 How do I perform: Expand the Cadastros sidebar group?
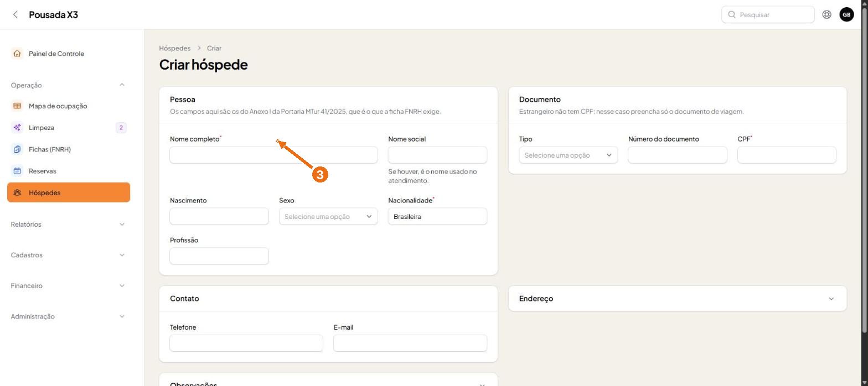click(122, 255)
